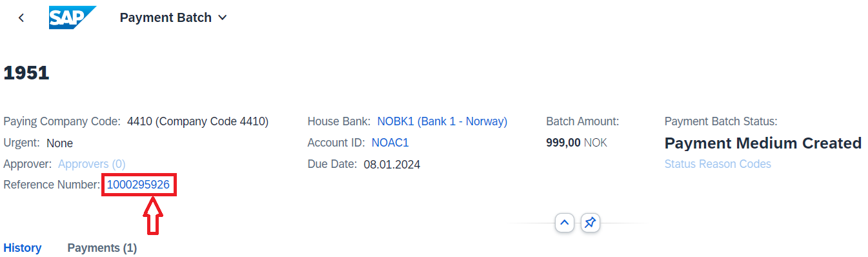Click the Account ID NOAC1 link
Viewport: 868px width, 257px height.
pos(390,143)
